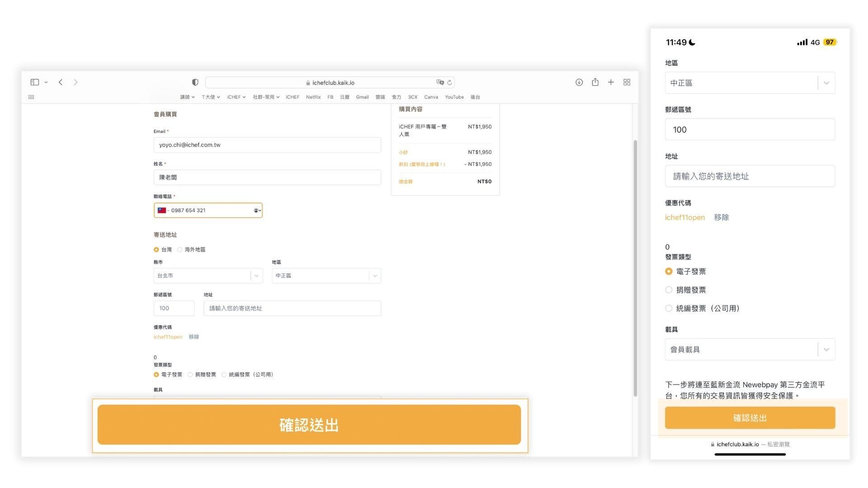Viewport: 868px width, 488px height.
Task: Toggle the Safari sidebar icon
Action: [35, 82]
